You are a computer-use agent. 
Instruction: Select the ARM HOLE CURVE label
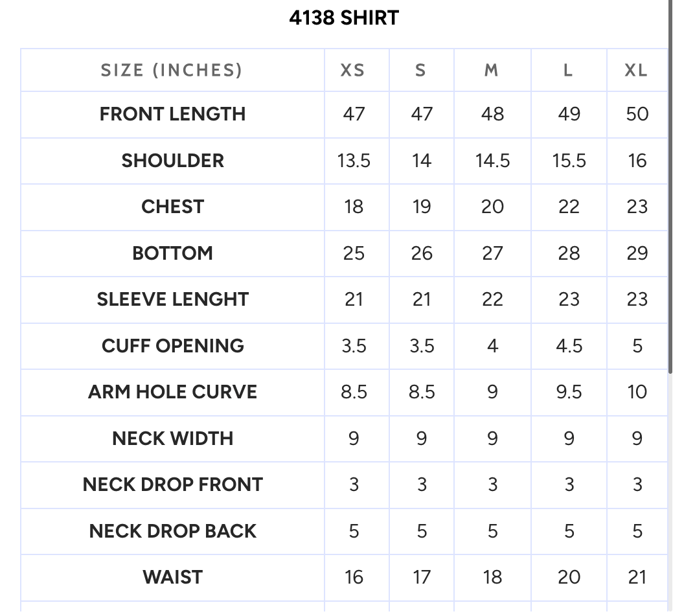[x=173, y=392]
